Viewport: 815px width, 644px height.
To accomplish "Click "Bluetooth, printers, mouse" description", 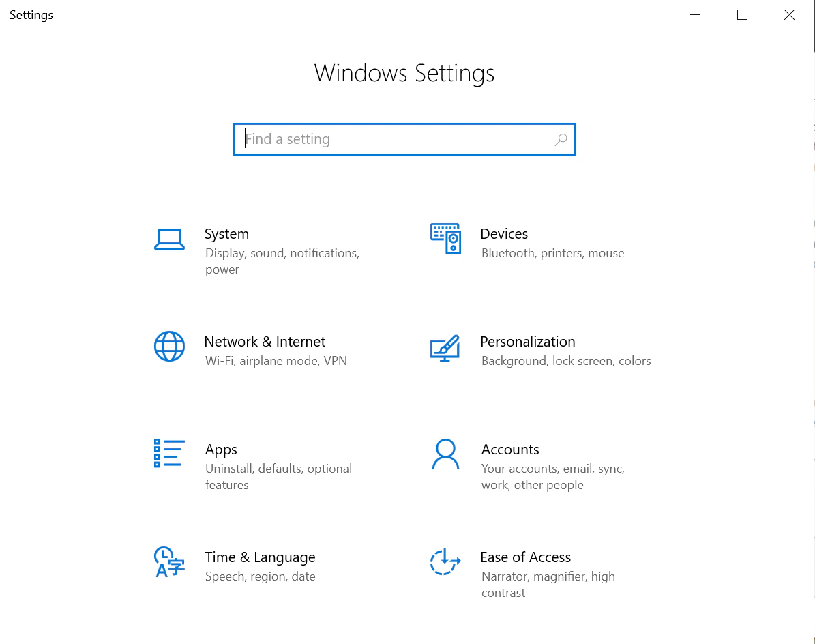I will (552, 253).
